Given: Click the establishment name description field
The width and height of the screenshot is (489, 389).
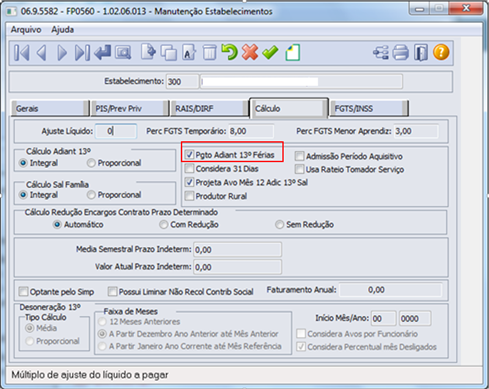Looking at the screenshot, I should [x=301, y=82].
